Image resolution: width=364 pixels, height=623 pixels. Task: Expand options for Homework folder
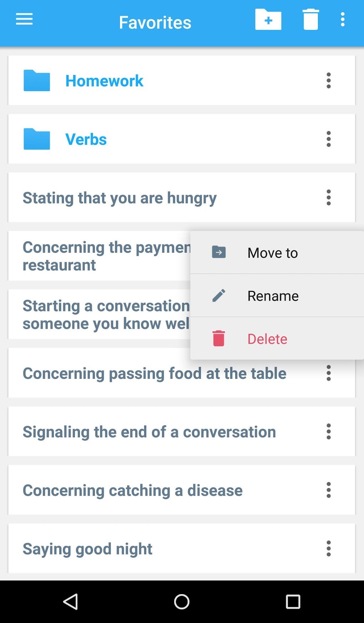pos(329,81)
